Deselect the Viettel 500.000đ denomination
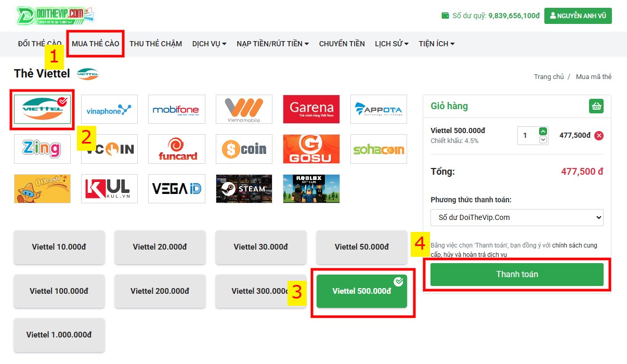 (x=362, y=291)
